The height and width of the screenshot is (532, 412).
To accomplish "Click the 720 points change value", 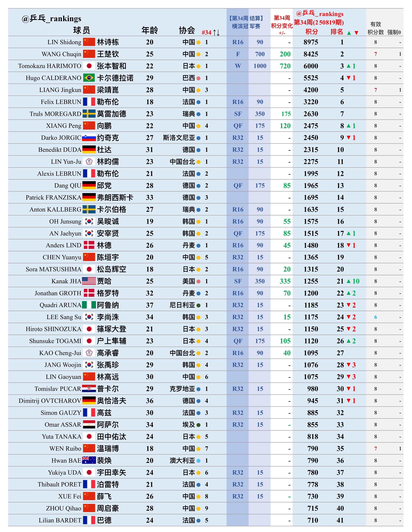I will click(x=285, y=66).
